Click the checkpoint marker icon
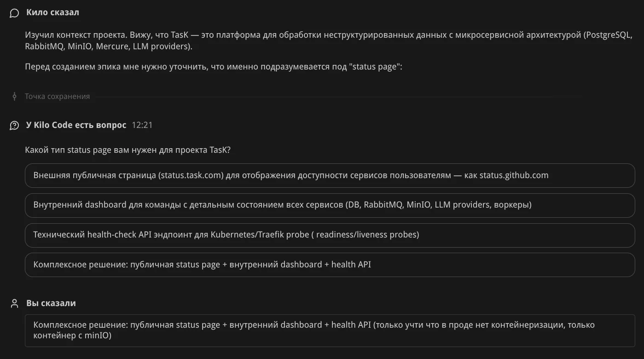644x359 pixels. tap(14, 97)
